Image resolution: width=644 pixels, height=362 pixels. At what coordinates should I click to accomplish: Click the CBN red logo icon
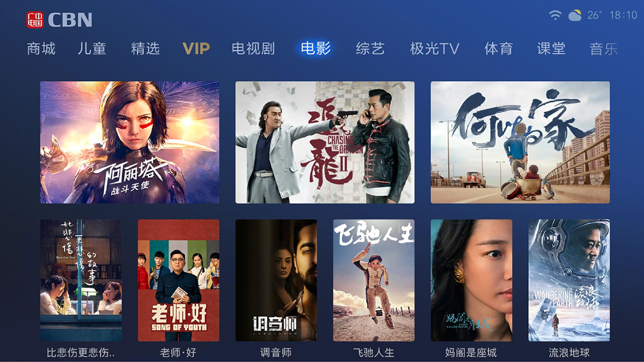coord(35,19)
